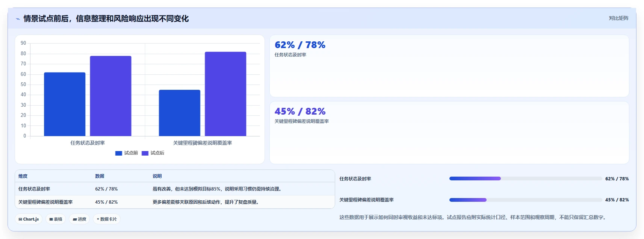The width and height of the screenshot is (644, 239).
Task: Click the 90 value on the y-axis
Action: point(23,43)
